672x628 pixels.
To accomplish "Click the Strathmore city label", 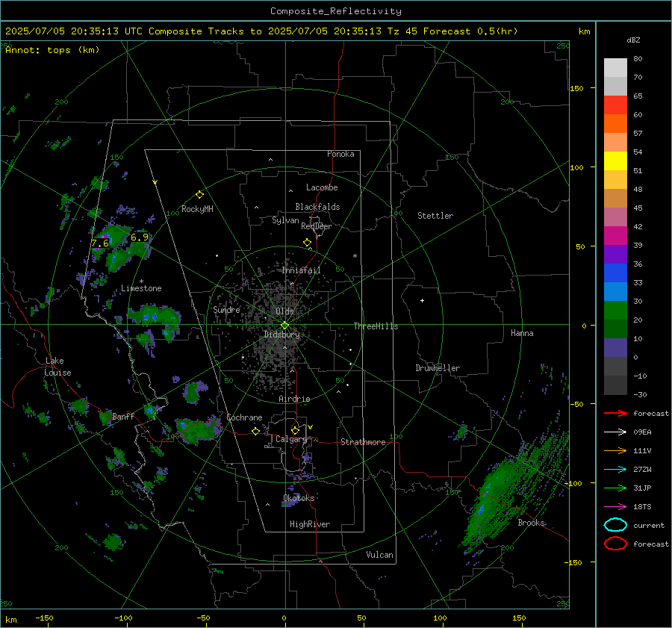I will [363, 442].
